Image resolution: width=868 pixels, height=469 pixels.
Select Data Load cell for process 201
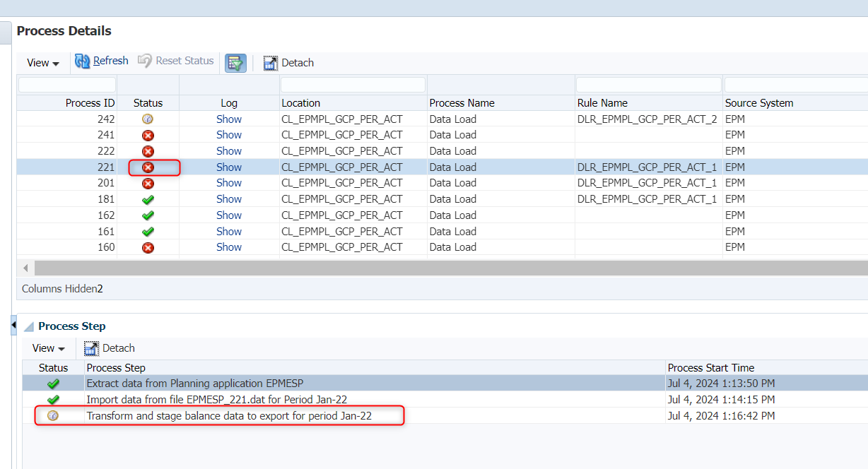[x=453, y=183]
